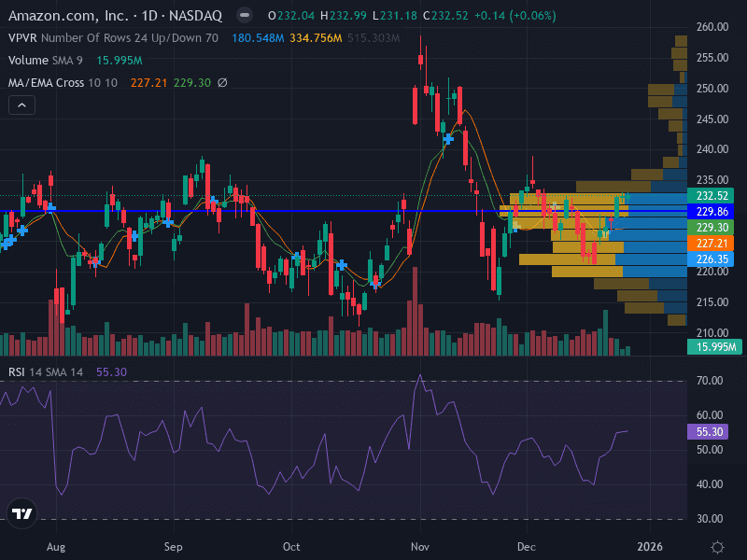This screenshot has width=747, height=560.
Task: Click the TradingView logo icon
Action: coord(21,513)
